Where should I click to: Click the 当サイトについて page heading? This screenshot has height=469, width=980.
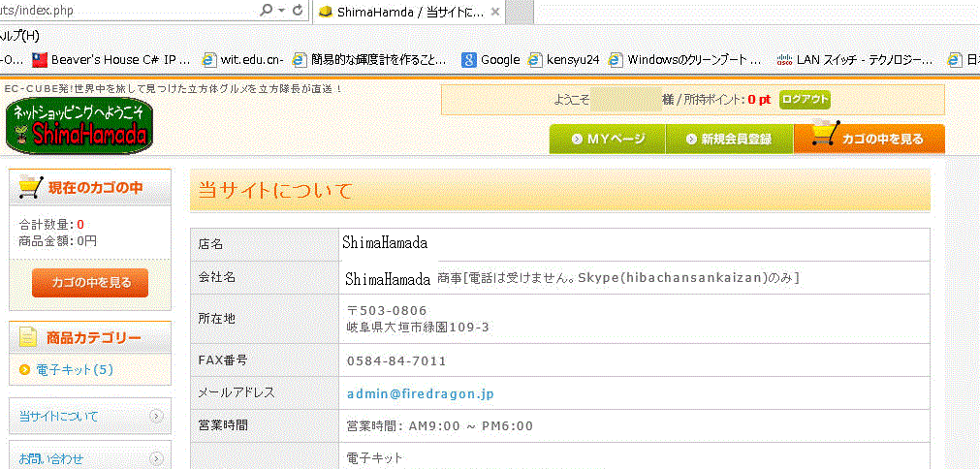[x=275, y=191]
